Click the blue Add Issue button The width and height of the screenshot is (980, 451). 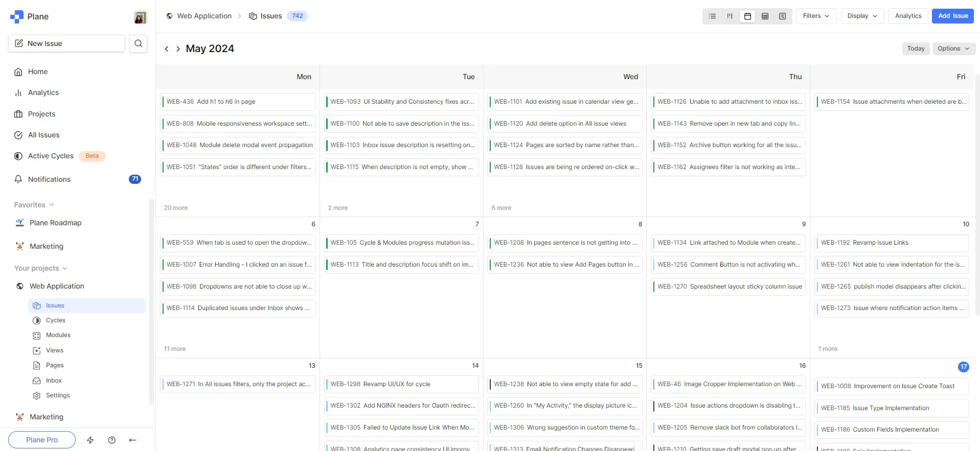(x=952, y=16)
